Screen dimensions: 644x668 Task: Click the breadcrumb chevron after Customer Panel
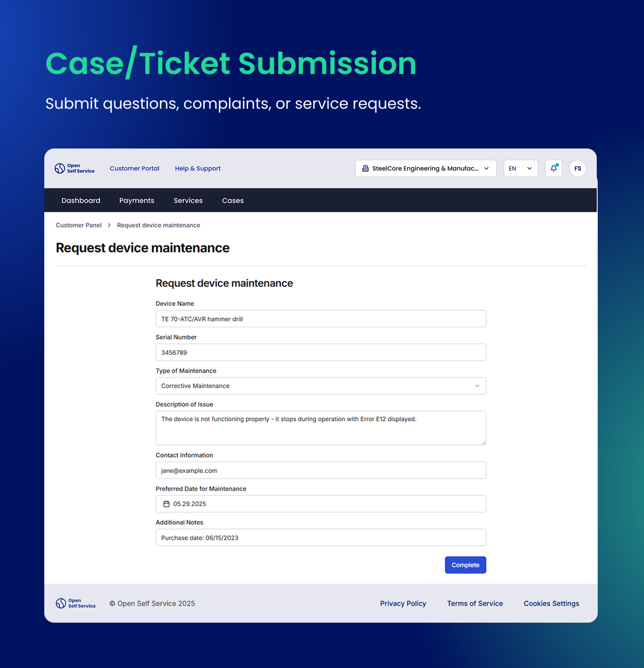pyautogui.click(x=109, y=225)
